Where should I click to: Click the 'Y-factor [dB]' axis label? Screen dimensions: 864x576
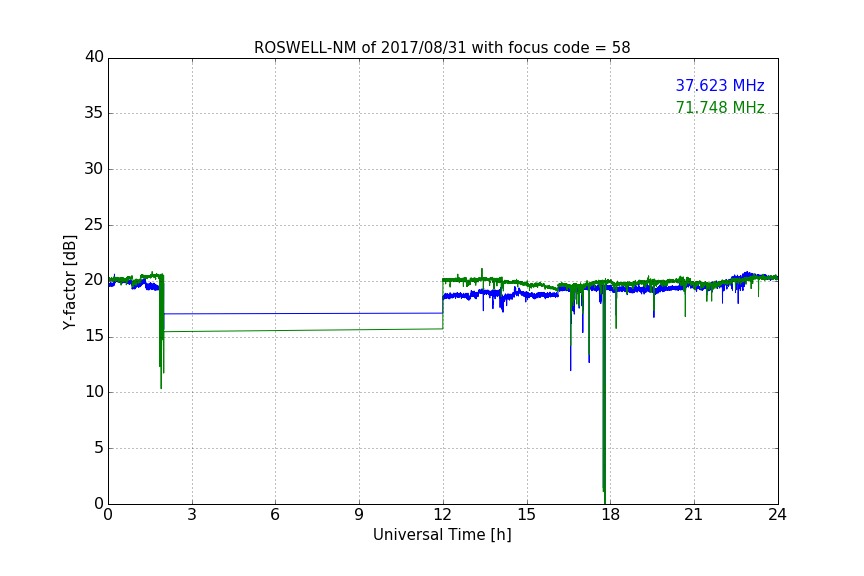tap(69, 282)
